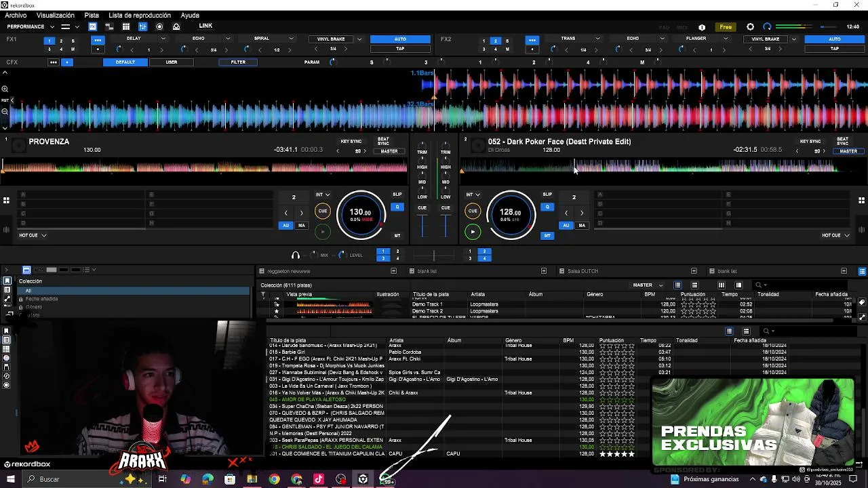Adjust the channel 1 volume fader
This screenshot has width=868, height=488.
tap(422, 227)
